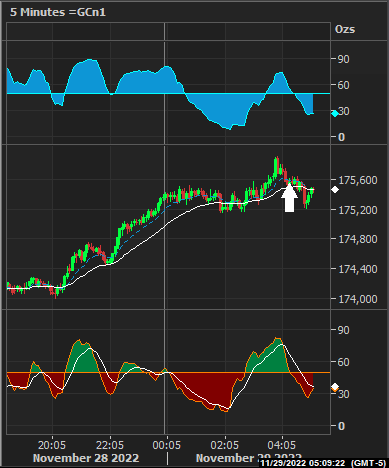Click the cyan 50-level line in top indicator
This screenshot has width=389, height=468.
(x=168, y=94)
